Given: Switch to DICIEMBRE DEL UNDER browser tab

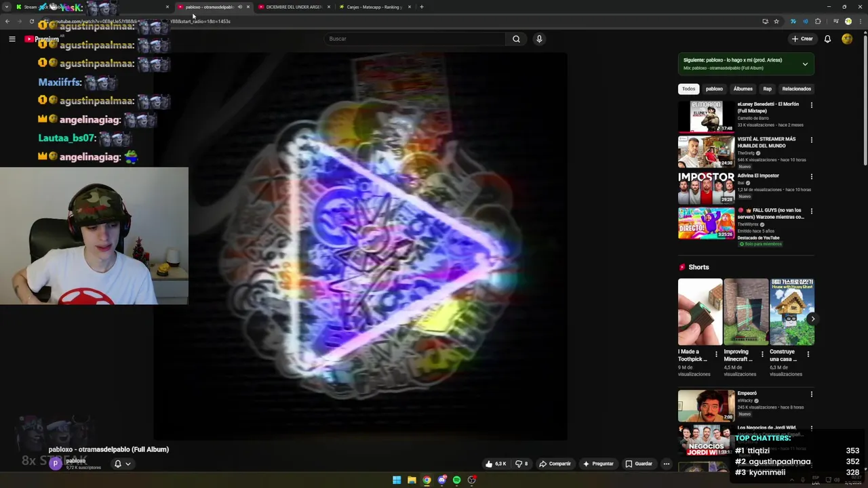Looking at the screenshot, I should tap(293, 7).
